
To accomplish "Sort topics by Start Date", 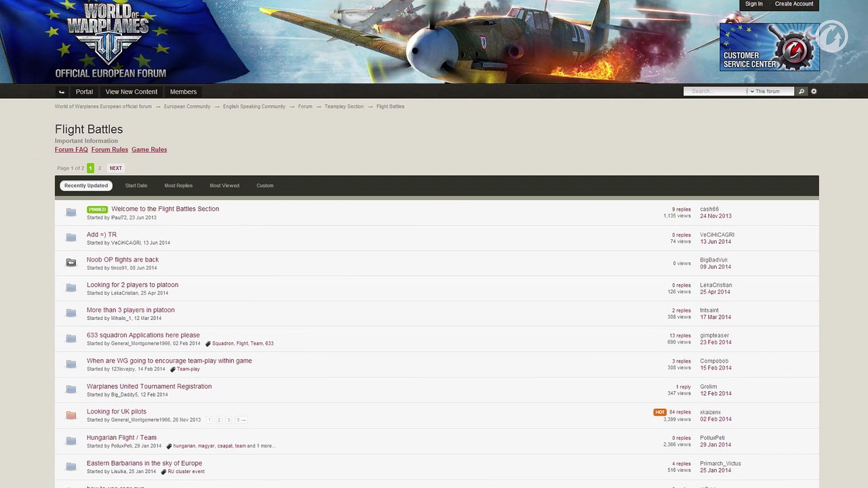I will tap(136, 186).
